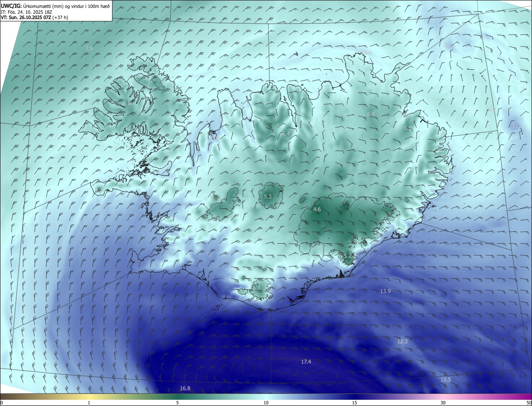Click the 50 tick on the color scale
Viewport: 532px width, 406px height.
pyautogui.click(x=529, y=403)
